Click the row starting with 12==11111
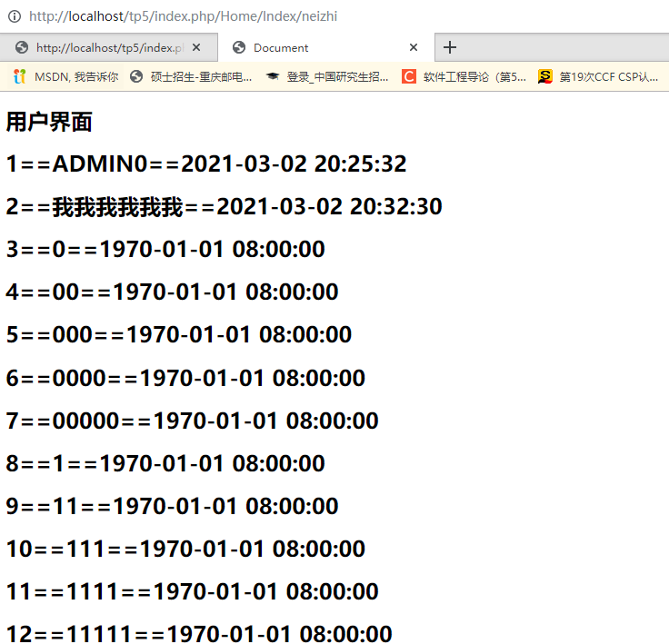 tap(199, 634)
